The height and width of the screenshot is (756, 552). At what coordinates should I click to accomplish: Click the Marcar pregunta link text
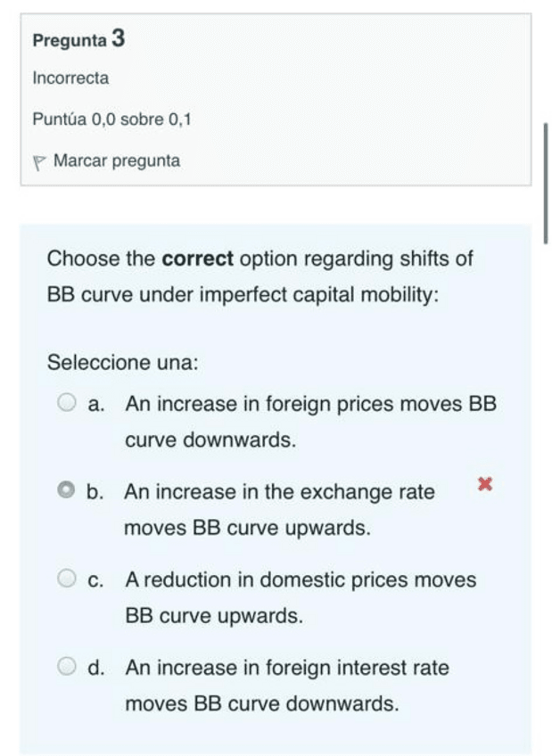(x=116, y=161)
